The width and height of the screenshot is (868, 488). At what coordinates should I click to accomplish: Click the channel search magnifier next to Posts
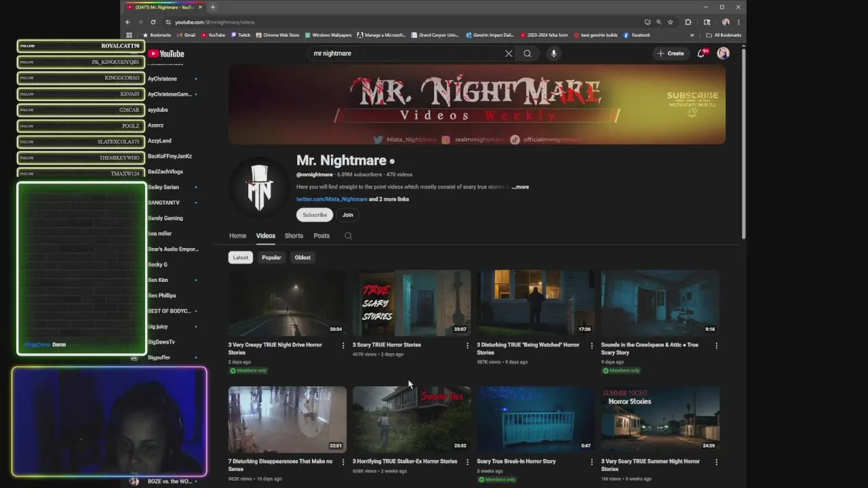[x=348, y=236]
